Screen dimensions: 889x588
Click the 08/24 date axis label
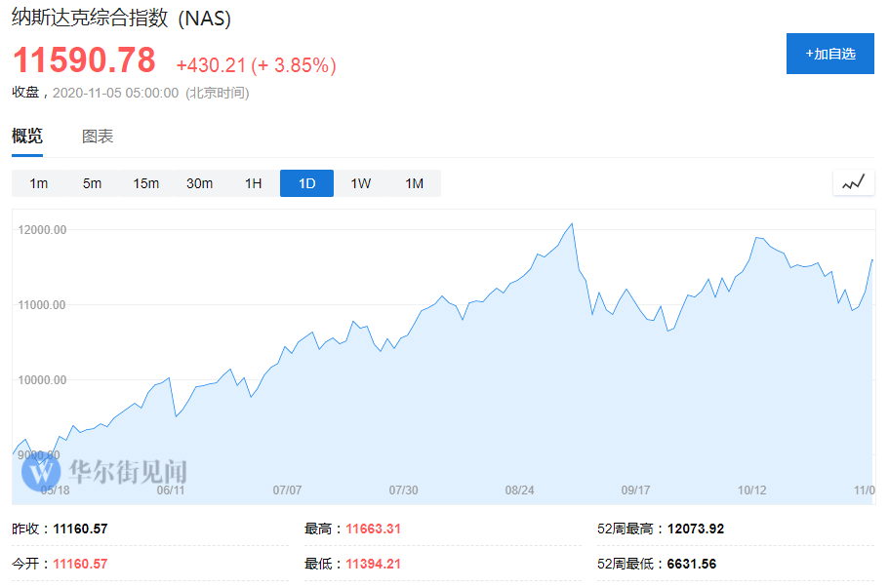(x=519, y=490)
